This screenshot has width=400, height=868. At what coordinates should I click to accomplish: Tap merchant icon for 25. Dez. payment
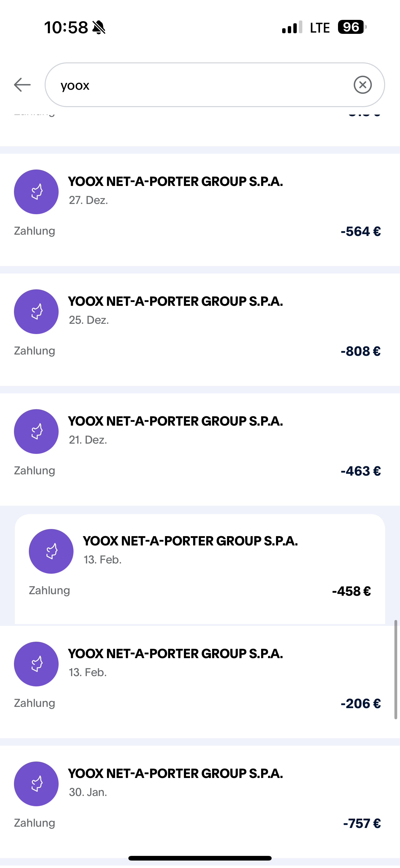pos(36,312)
